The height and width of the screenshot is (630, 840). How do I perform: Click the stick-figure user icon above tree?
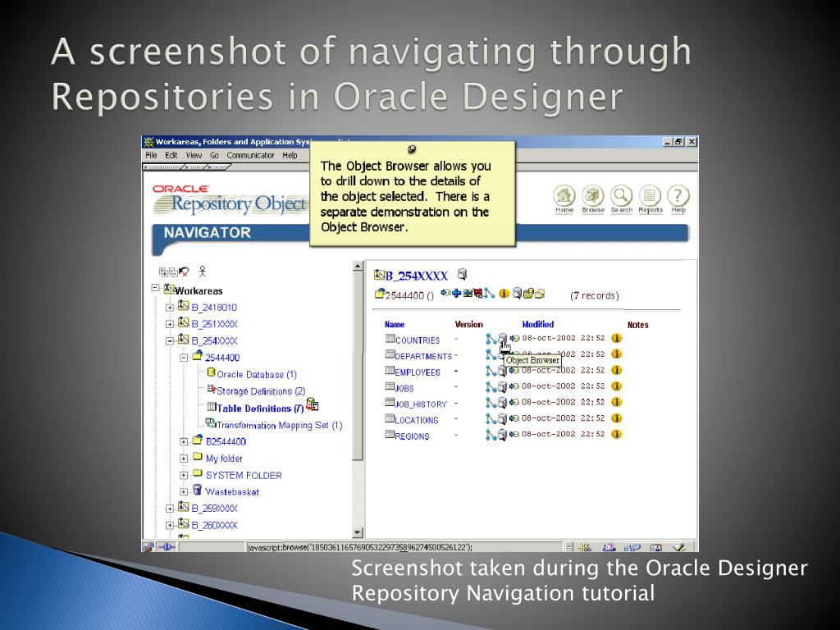(x=202, y=271)
